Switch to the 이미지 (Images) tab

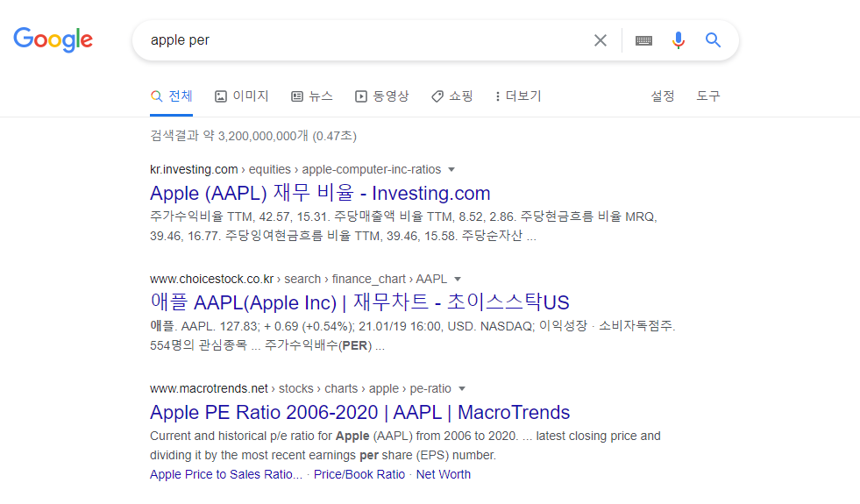coord(241,96)
